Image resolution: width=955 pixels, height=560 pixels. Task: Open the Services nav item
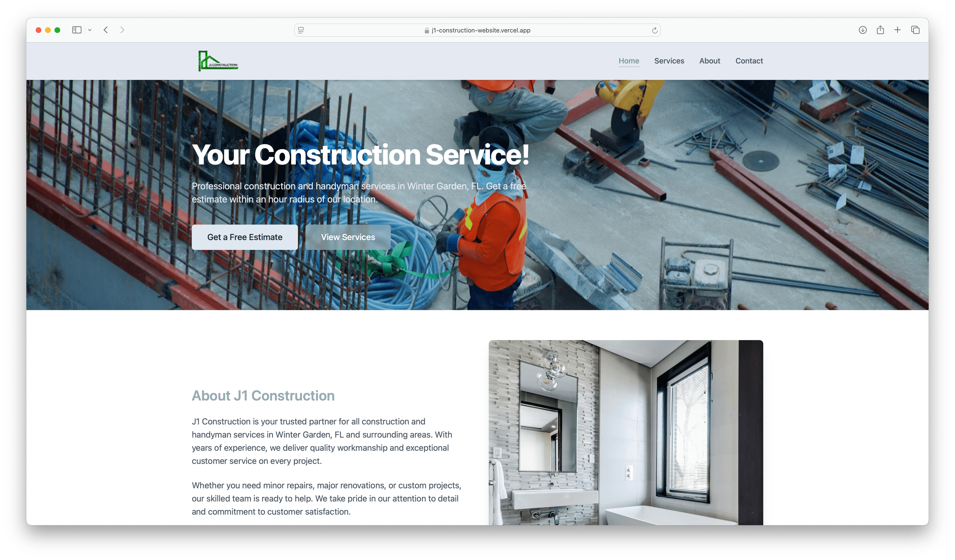pos(669,61)
